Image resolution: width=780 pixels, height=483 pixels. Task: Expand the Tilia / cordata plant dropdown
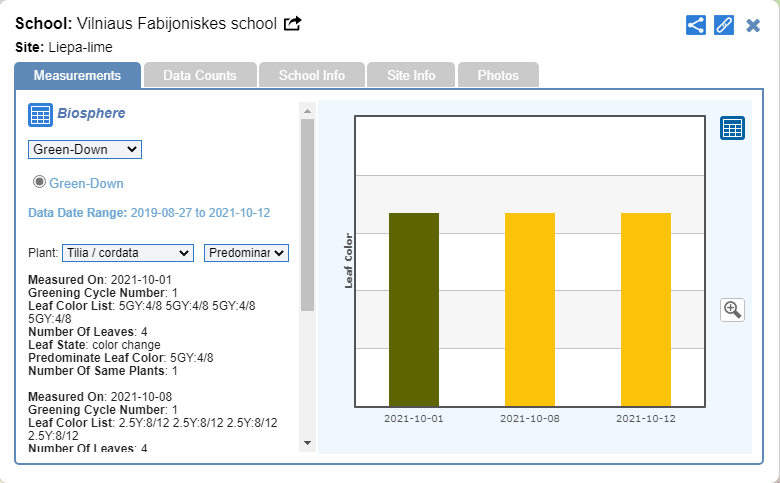coord(127,253)
